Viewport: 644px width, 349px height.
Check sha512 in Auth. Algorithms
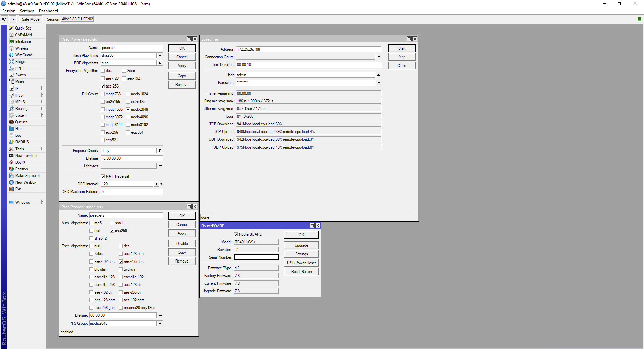click(x=91, y=238)
